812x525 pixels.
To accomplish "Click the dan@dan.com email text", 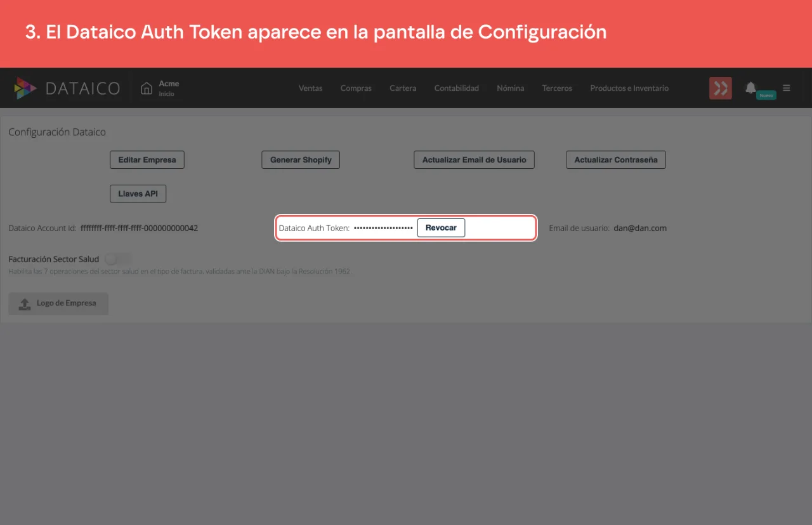I will tap(640, 228).
